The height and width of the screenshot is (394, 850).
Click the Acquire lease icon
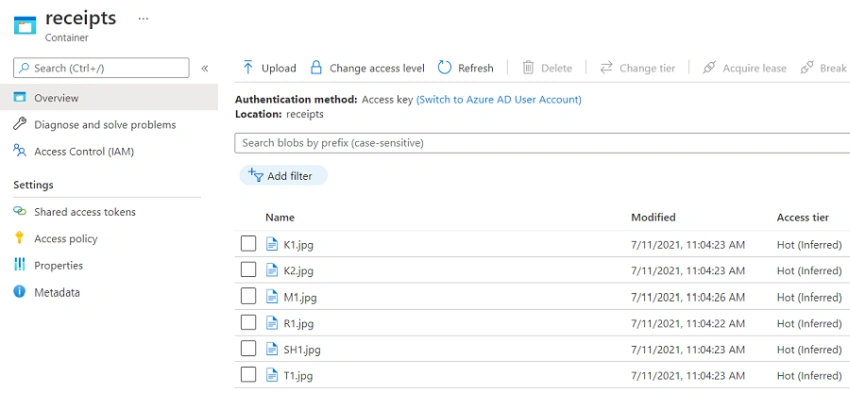point(709,67)
